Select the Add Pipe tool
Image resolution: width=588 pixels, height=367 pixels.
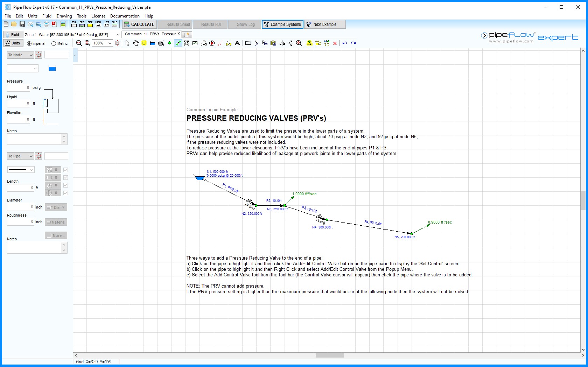[178, 43]
